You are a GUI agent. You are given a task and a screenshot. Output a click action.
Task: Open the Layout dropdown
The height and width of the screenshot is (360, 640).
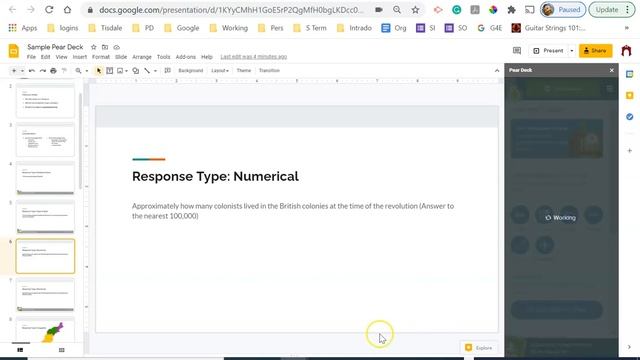(x=220, y=71)
